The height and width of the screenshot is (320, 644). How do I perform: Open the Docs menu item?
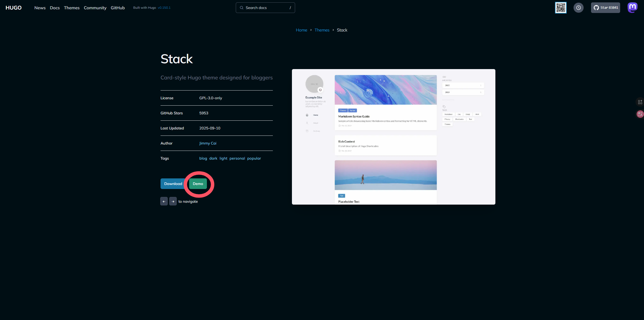point(55,8)
